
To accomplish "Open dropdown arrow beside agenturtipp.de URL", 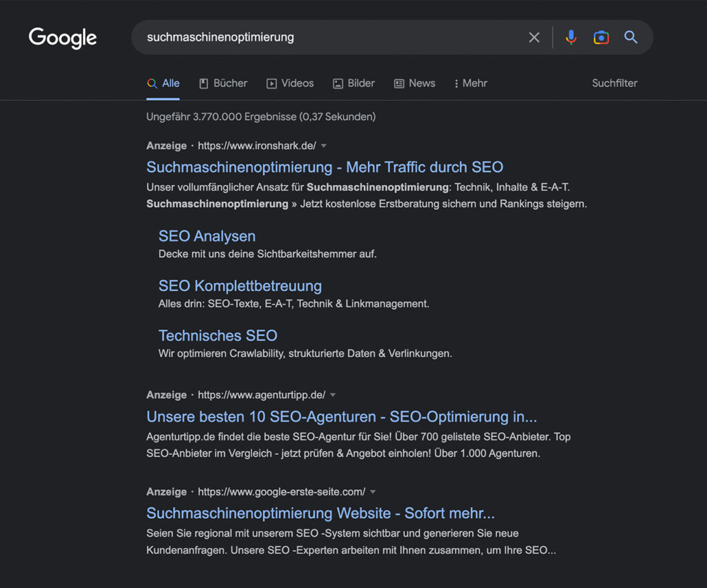I will (333, 395).
